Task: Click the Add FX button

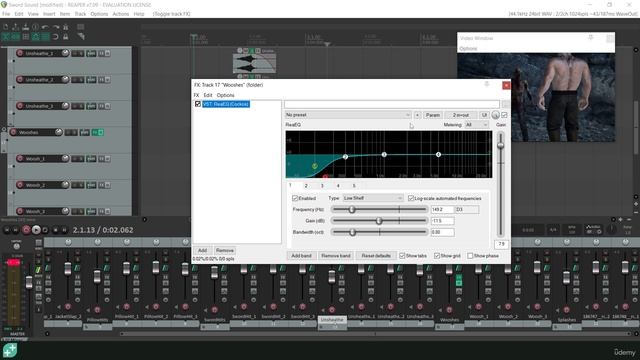Action: coord(202,250)
